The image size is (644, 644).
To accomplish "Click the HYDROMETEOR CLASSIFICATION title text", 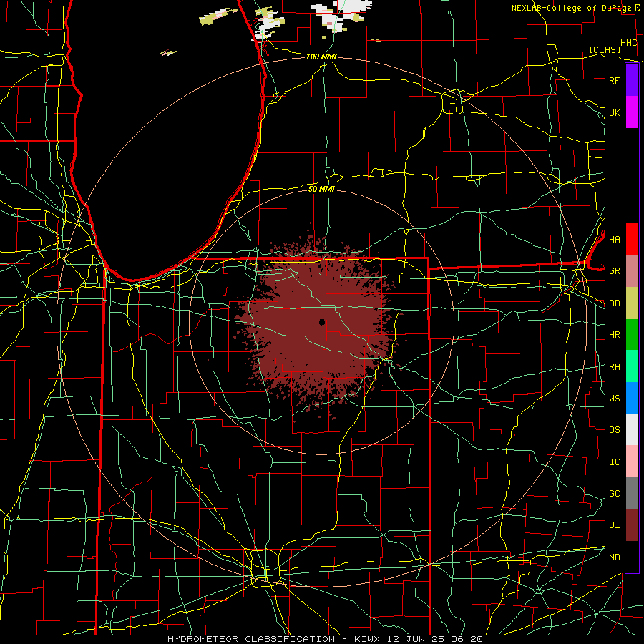I will [251, 639].
